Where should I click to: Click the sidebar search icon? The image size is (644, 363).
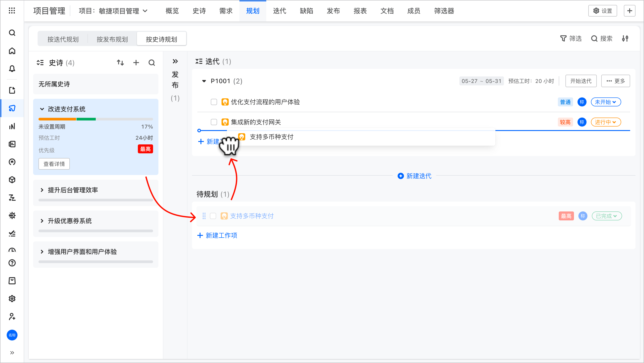pos(12,33)
